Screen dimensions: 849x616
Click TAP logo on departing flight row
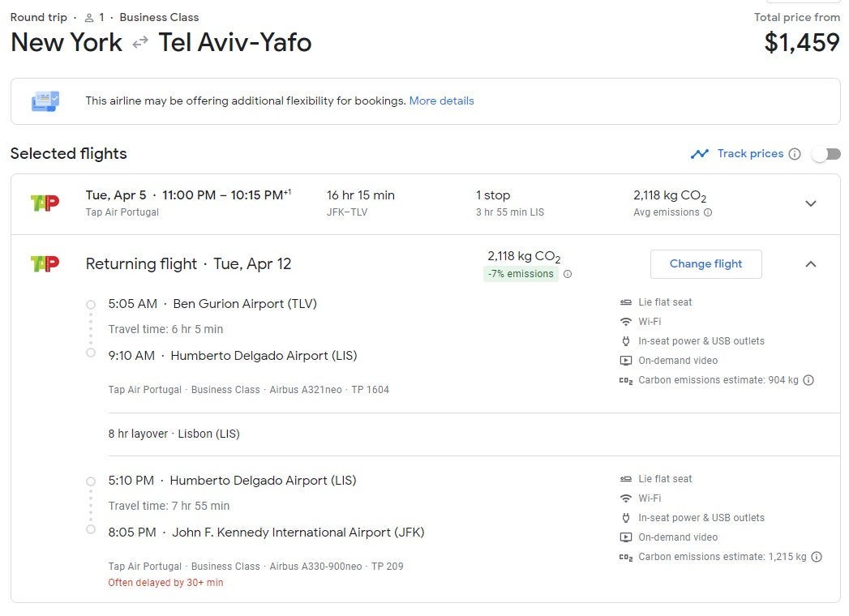pyautogui.click(x=45, y=203)
